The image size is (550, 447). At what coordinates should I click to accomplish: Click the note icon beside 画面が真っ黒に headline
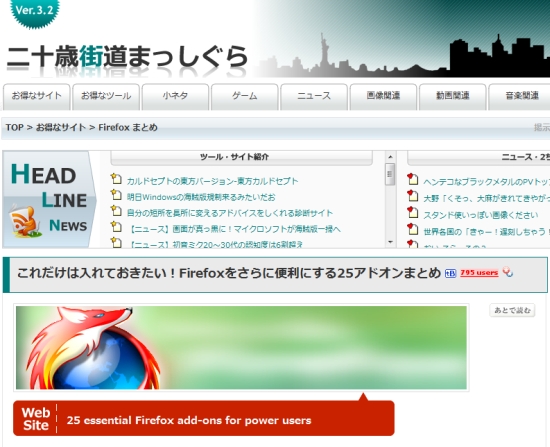coord(116,227)
